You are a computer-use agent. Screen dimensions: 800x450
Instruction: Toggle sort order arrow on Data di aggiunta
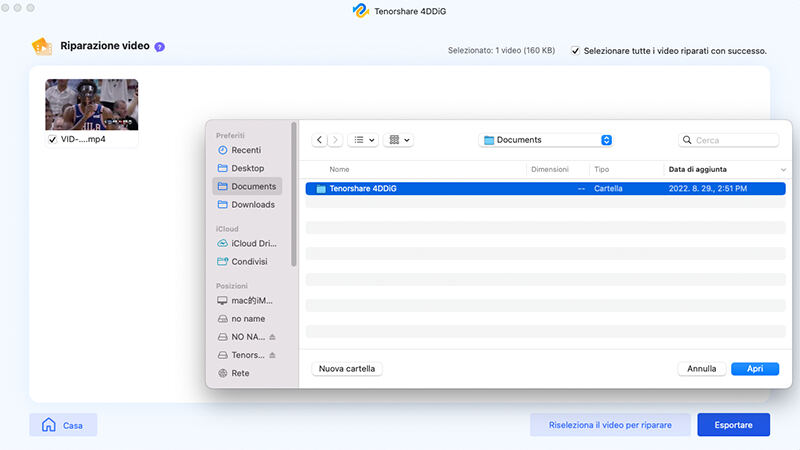pyautogui.click(x=783, y=169)
